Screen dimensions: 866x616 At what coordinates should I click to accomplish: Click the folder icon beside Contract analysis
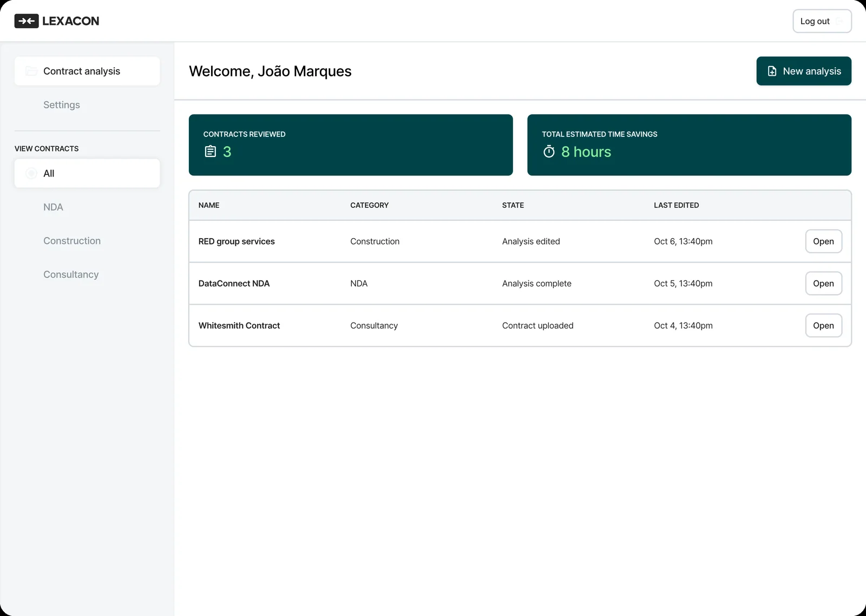tap(31, 71)
